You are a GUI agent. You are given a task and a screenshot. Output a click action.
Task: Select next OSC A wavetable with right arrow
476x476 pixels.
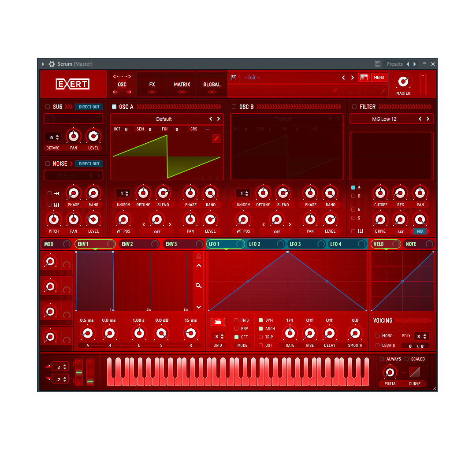click(218, 119)
